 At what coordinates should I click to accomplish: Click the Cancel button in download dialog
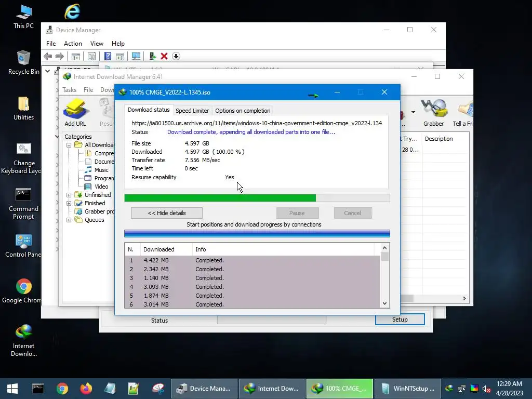tap(353, 213)
